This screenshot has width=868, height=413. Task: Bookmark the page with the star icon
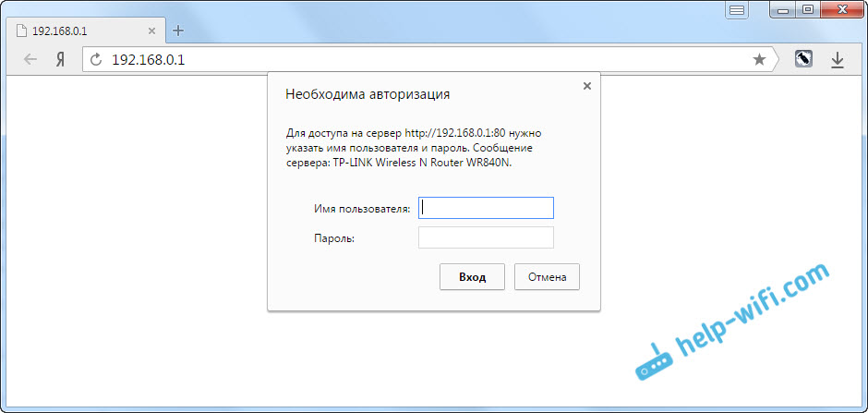click(759, 60)
